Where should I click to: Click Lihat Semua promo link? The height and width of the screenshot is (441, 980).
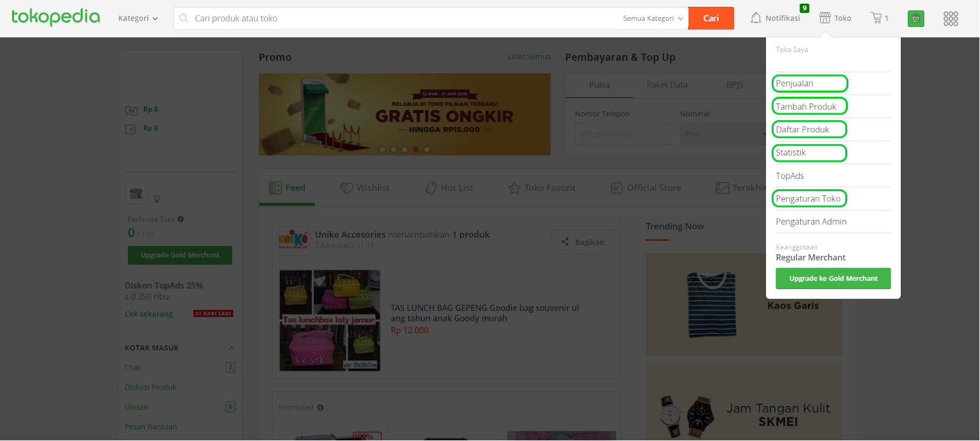pos(529,57)
